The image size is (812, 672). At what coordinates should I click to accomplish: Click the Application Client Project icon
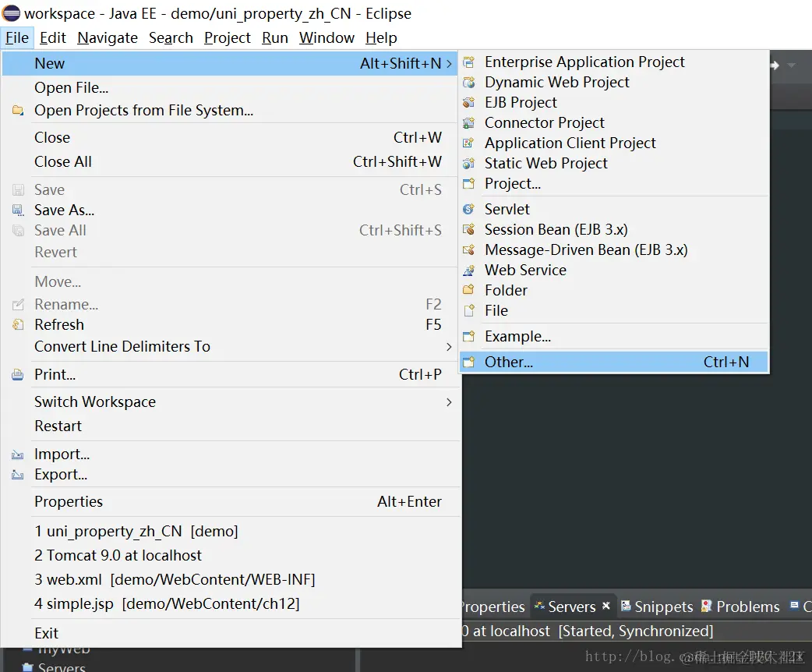point(468,143)
